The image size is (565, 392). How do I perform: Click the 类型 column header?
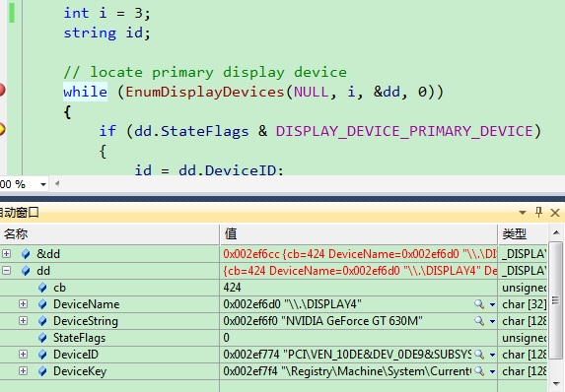coord(524,234)
